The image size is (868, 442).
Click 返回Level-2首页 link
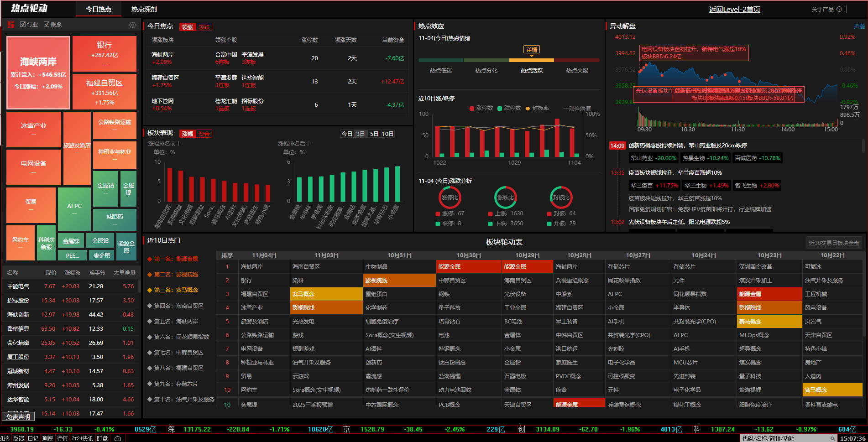point(734,10)
